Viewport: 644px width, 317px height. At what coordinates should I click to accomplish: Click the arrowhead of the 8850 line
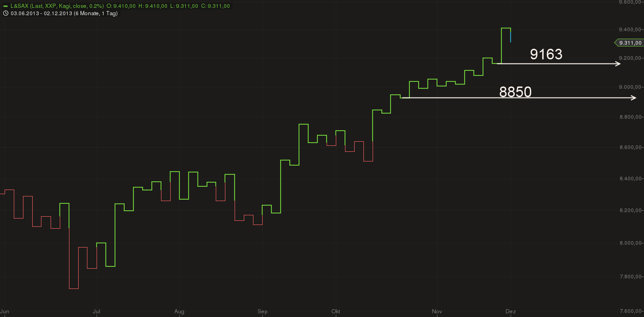click(x=634, y=98)
